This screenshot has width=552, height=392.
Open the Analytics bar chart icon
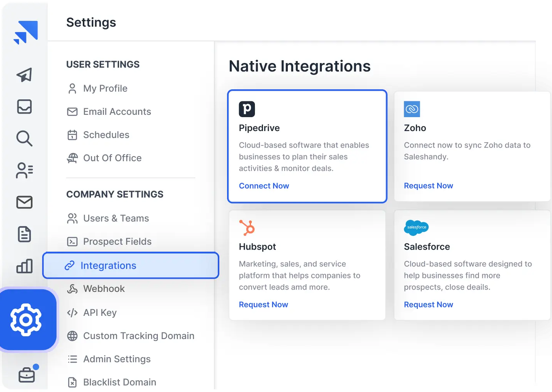click(x=24, y=266)
